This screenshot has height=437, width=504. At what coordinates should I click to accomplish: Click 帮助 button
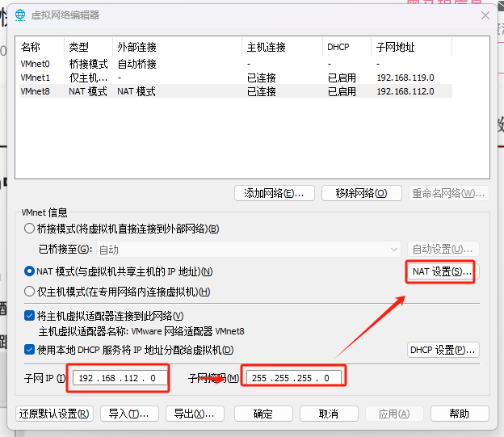[460, 414]
